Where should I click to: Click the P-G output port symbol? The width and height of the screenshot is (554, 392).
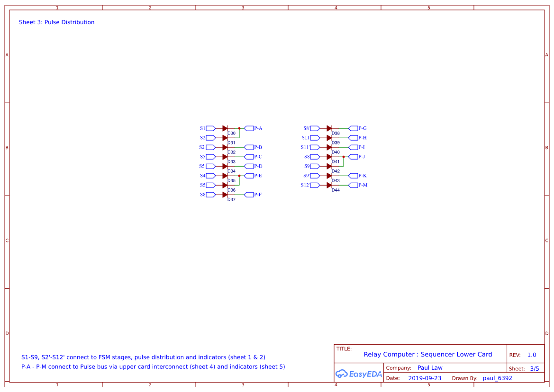point(353,128)
